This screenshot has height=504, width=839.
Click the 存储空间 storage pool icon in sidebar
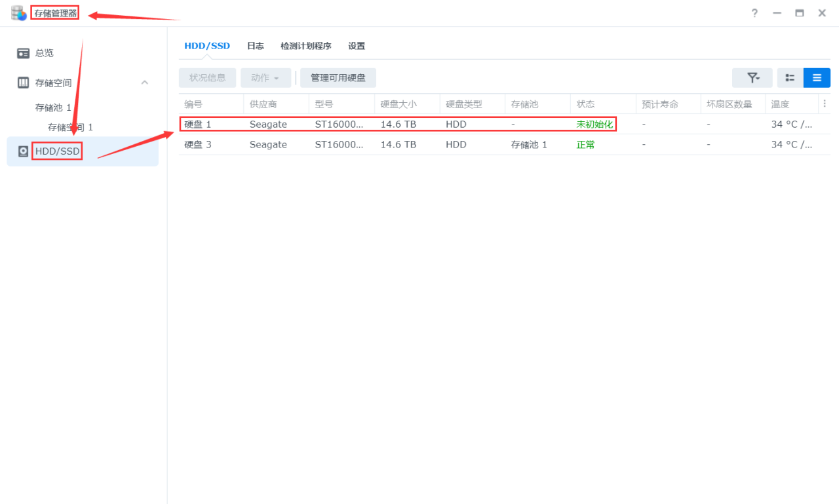pos(23,83)
